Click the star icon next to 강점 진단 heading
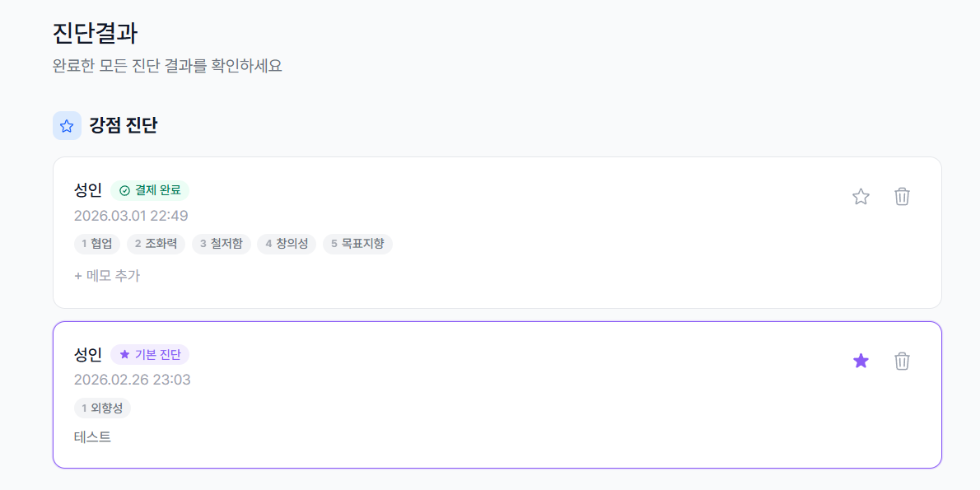The image size is (980, 490). tap(67, 125)
